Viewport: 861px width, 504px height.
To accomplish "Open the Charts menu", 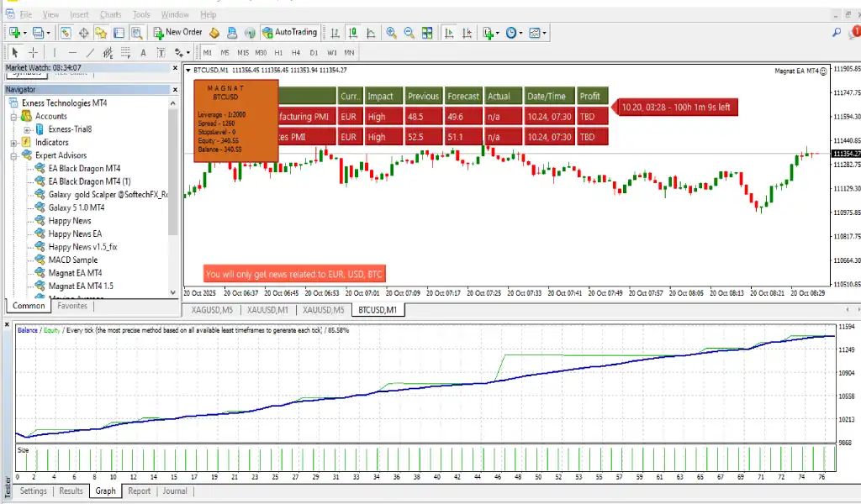I will 109,14.
